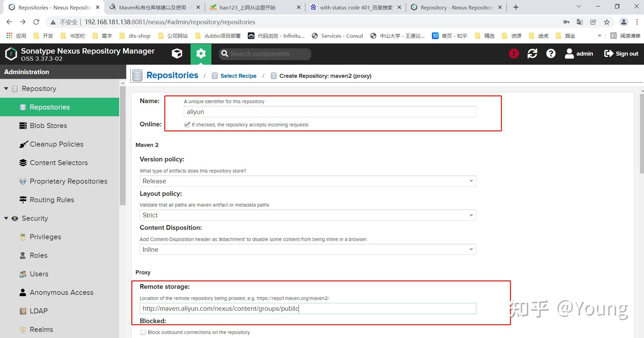The height and width of the screenshot is (338, 644).
Task: Bookmark this page with star icon
Action: (607, 22)
